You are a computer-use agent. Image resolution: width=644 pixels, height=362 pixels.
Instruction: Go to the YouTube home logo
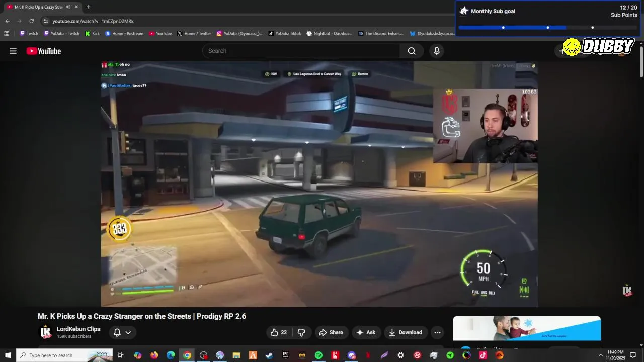(x=44, y=51)
